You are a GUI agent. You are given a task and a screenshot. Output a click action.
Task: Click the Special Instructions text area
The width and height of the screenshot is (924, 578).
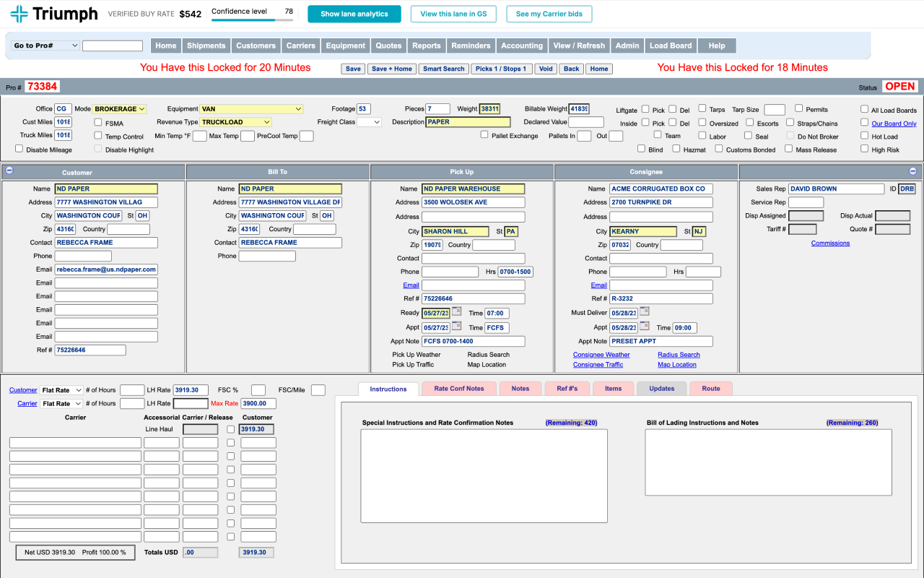pyautogui.click(x=484, y=475)
